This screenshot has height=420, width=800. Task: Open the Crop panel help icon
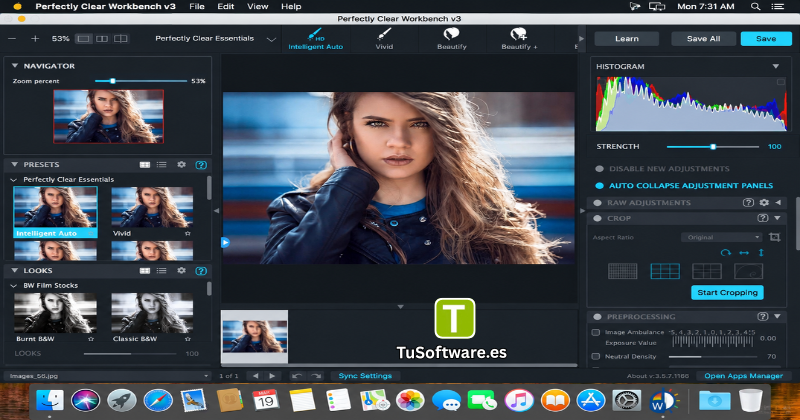(763, 218)
